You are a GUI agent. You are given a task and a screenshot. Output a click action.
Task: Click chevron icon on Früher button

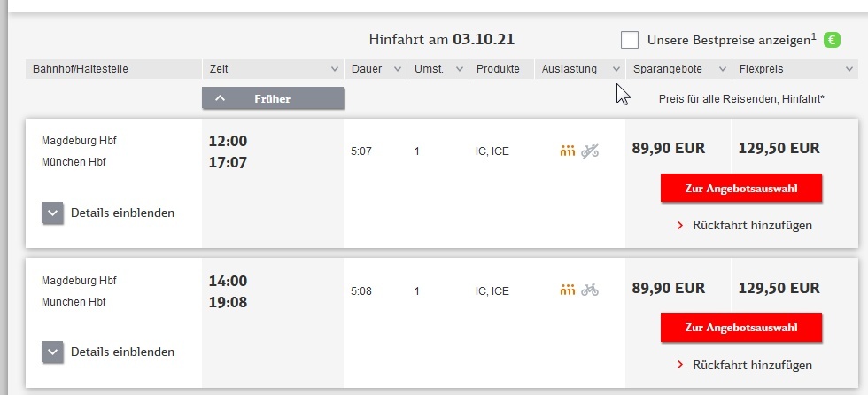[x=220, y=98]
